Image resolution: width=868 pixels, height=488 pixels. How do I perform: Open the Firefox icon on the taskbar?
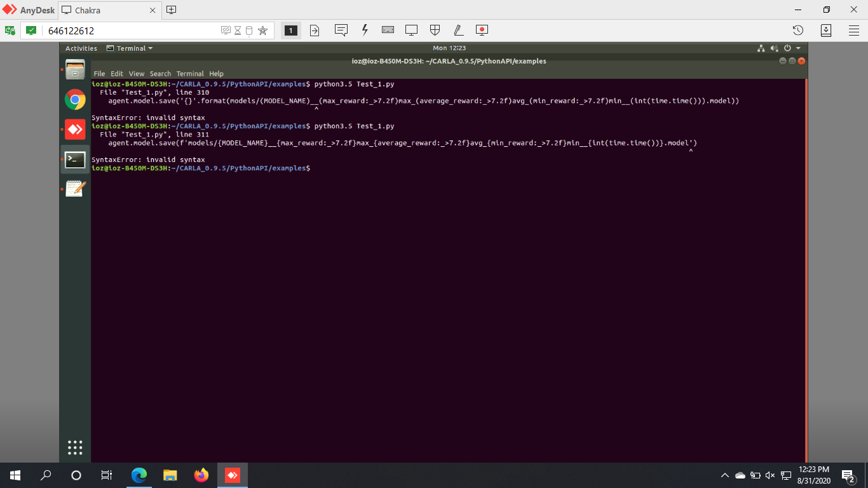pos(201,475)
